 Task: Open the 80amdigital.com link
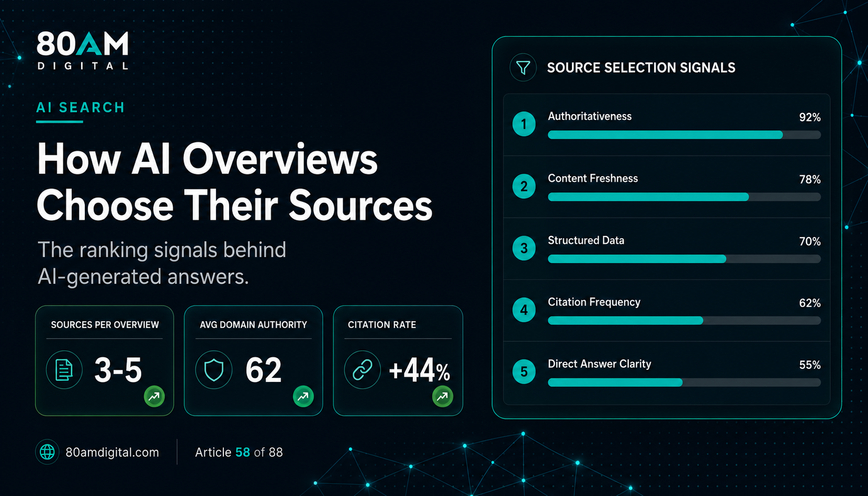(112, 453)
